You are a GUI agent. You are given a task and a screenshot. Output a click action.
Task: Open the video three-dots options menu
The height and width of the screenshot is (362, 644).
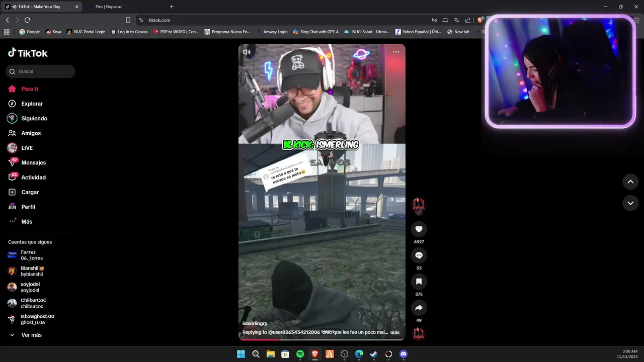(396, 52)
